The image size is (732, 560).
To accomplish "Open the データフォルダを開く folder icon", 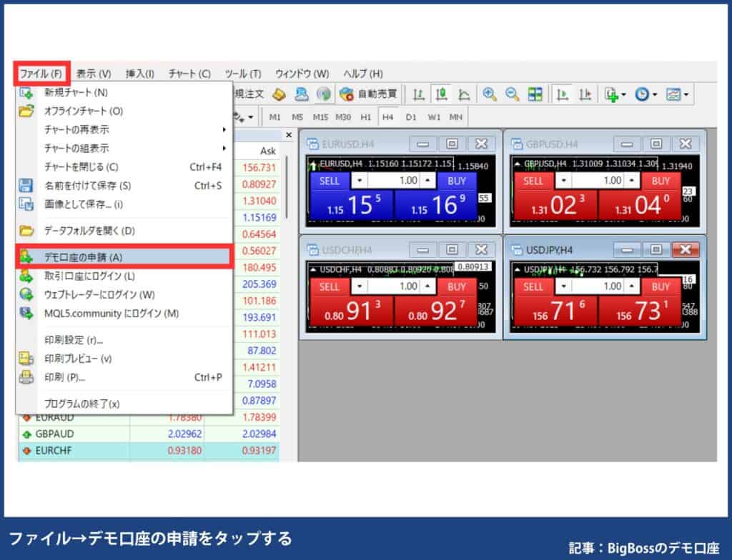I will pyautogui.click(x=26, y=229).
